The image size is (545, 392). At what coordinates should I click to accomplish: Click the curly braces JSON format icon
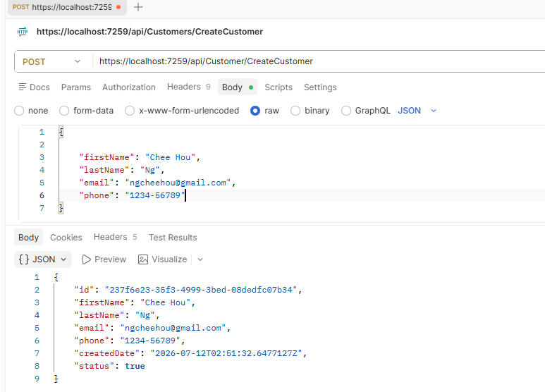tap(24, 259)
